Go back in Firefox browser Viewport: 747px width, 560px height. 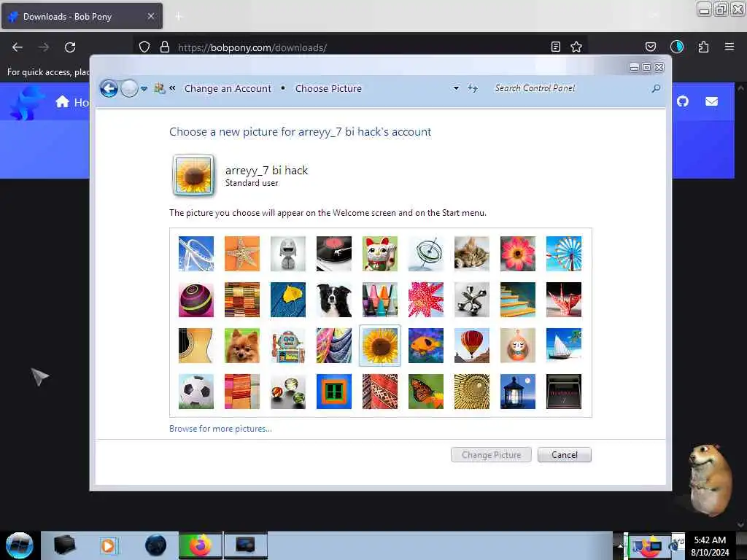click(18, 47)
